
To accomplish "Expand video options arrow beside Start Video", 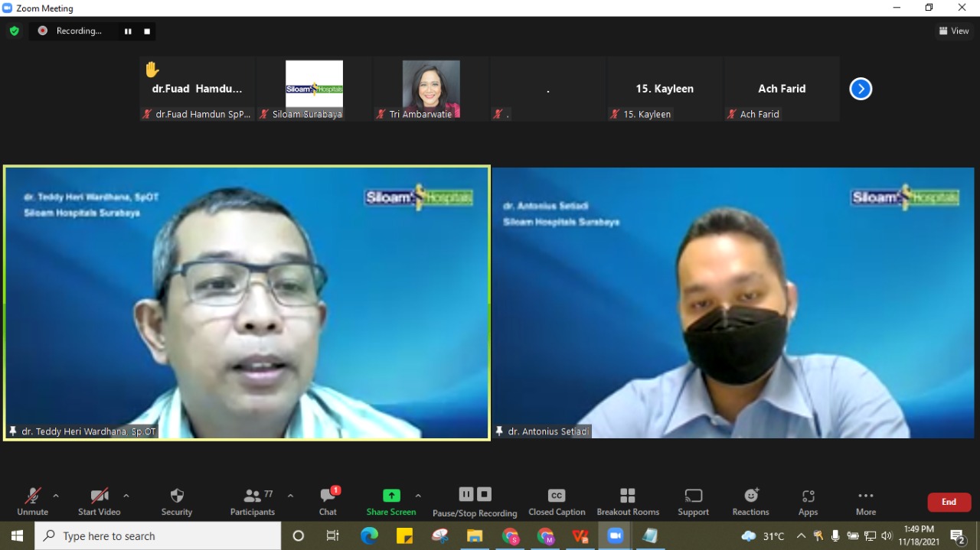I will tap(126, 496).
